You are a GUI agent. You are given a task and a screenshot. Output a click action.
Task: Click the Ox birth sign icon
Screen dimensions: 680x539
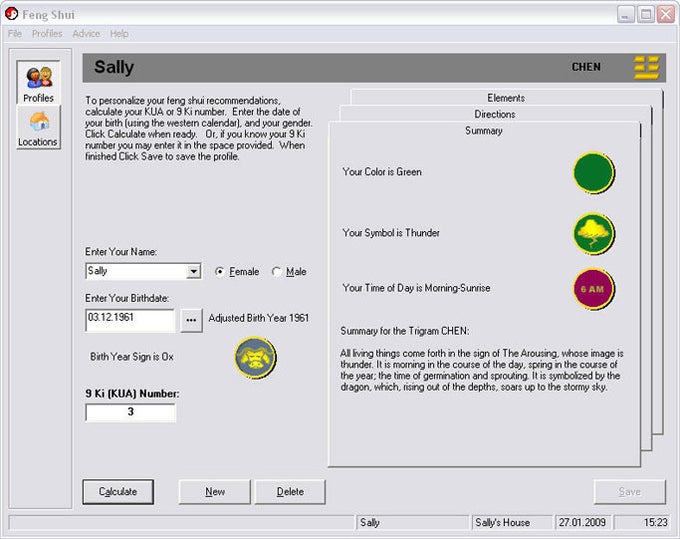255,357
